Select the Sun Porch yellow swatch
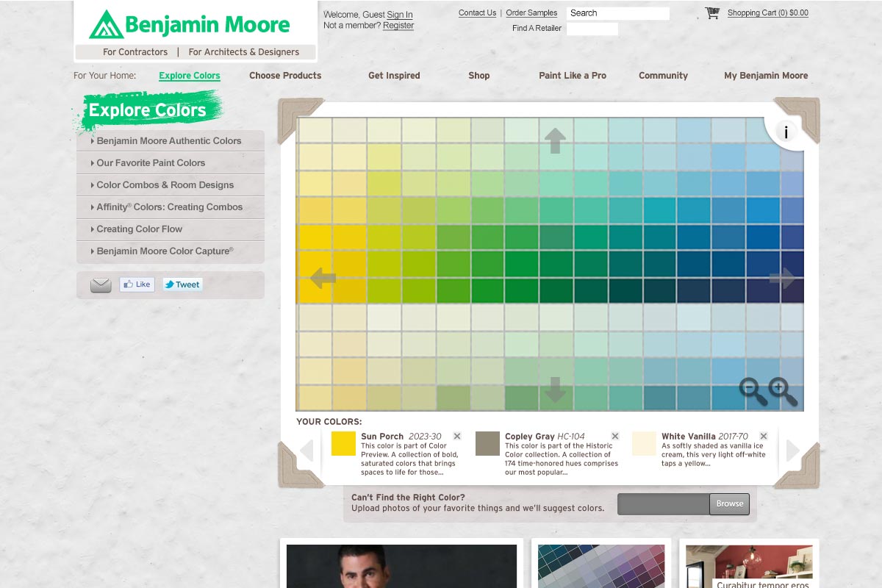Image resolution: width=882 pixels, height=588 pixels. [x=343, y=444]
